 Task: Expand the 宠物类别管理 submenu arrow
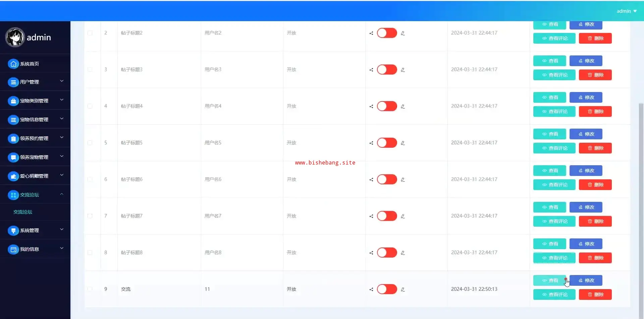tap(62, 100)
